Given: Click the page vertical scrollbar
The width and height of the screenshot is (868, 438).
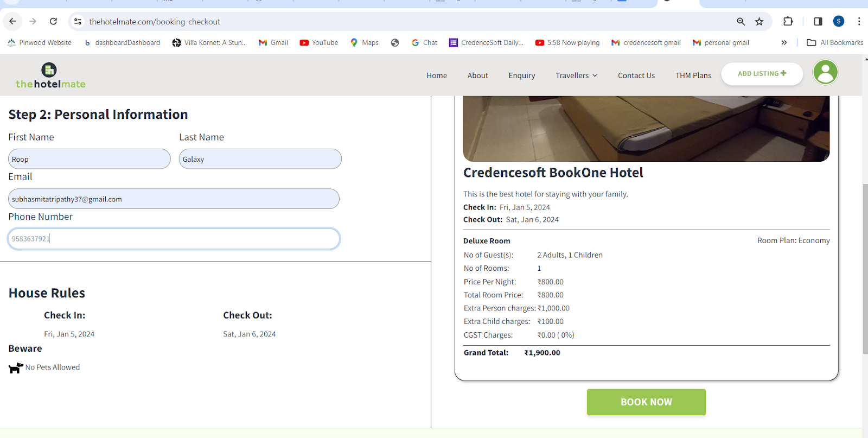Looking at the screenshot, I should [x=865, y=269].
